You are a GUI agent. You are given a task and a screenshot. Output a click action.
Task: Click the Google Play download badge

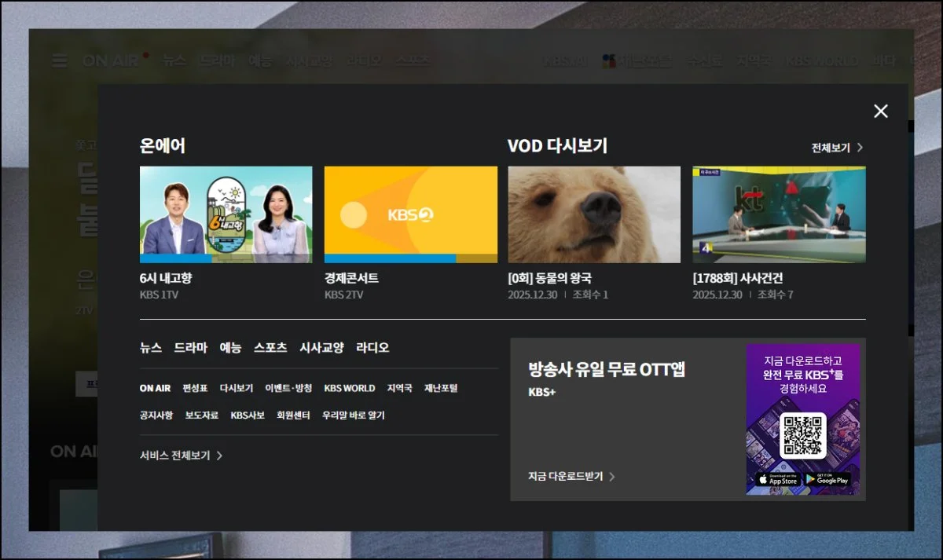[x=827, y=479]
